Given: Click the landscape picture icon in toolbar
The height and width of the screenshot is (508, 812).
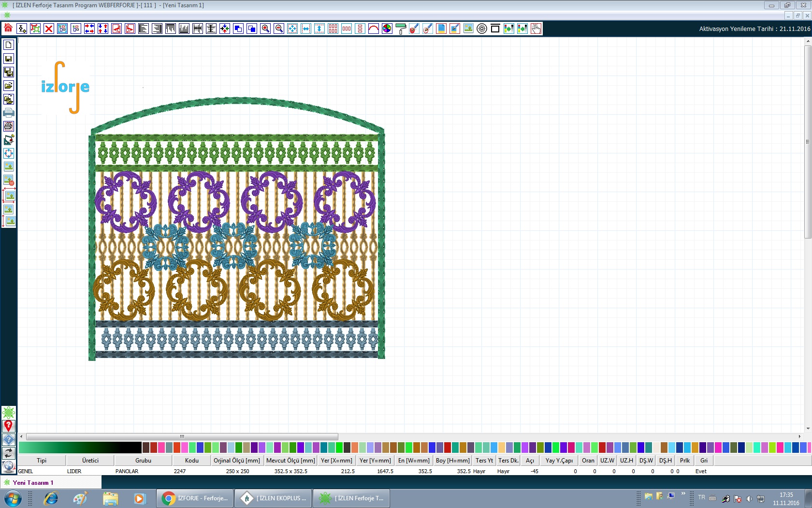Looking at the screenshot, I should pyautogui.click(x=468, y=29).
